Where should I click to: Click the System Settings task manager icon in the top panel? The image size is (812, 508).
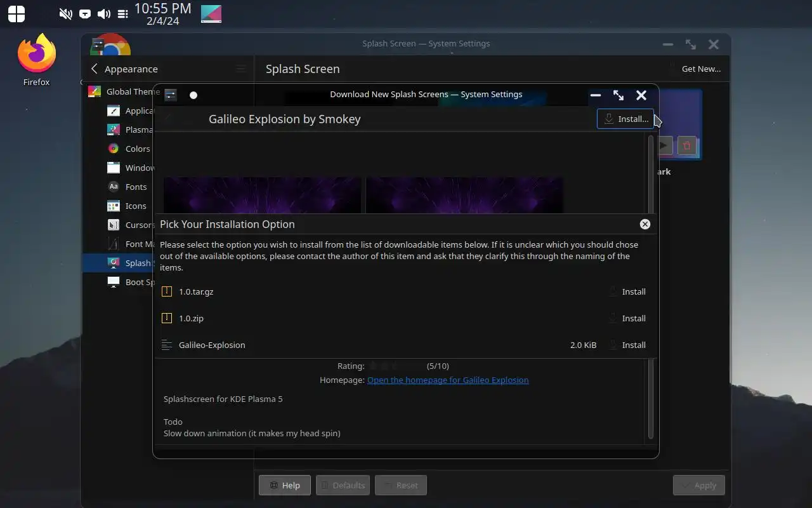(211, 14)
